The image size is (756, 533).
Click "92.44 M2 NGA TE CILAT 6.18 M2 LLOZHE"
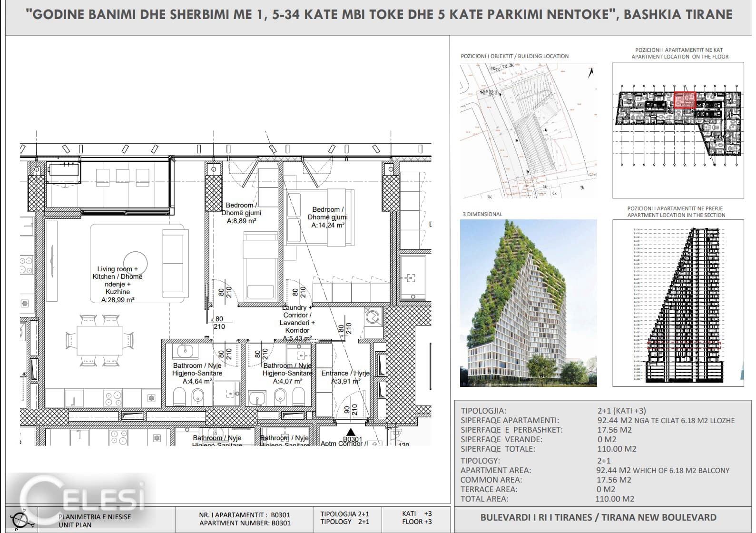click(666, 420)
